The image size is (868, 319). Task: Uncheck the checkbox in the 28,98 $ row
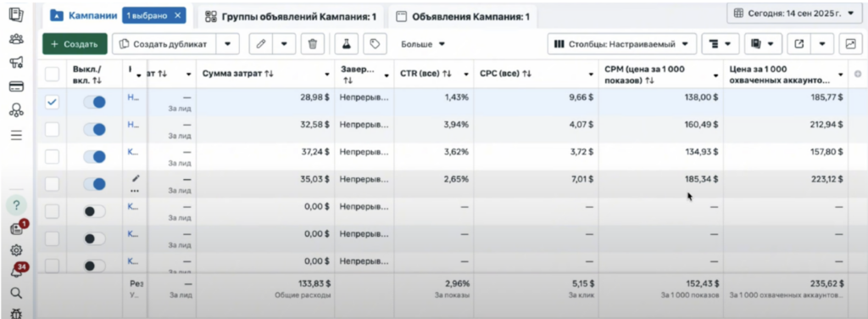[52, 103]
